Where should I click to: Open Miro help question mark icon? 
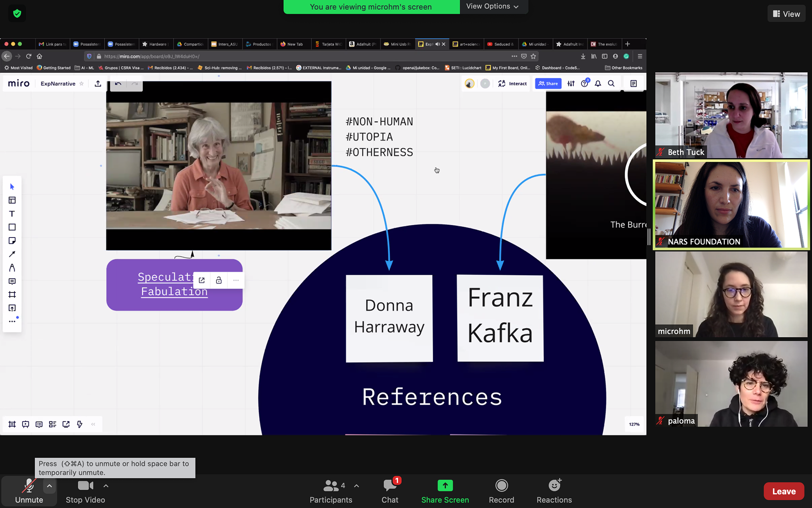(x=584, y=83)
